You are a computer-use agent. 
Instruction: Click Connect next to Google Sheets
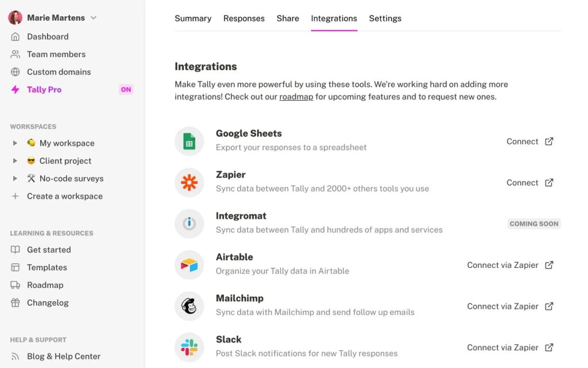pyautogui.click(x=522, y=141)
